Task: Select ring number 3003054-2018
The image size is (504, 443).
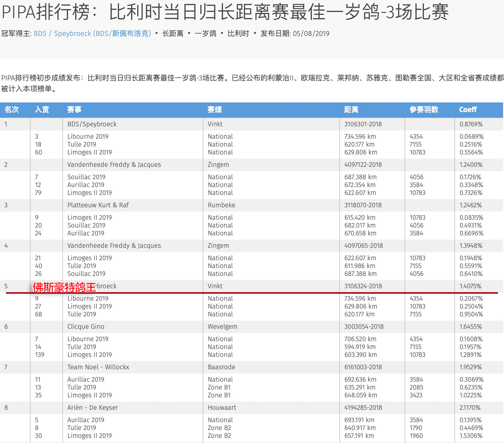Action: pos(364,327)
